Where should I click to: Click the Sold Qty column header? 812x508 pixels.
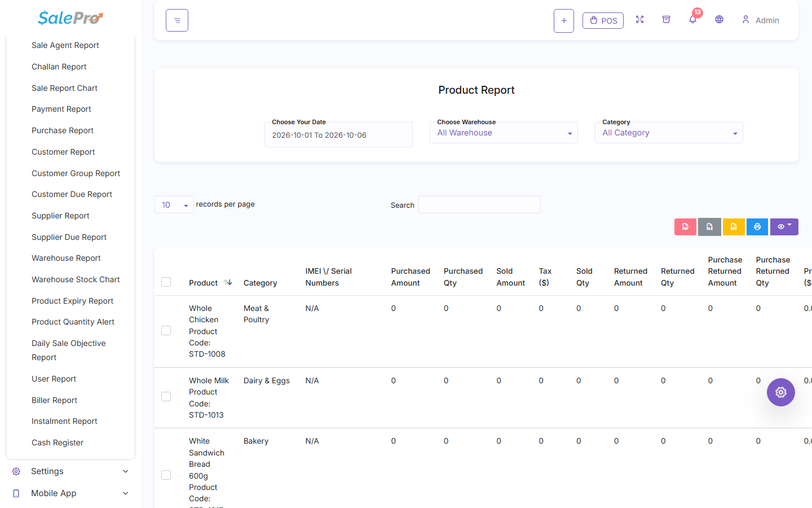(584, 277)
